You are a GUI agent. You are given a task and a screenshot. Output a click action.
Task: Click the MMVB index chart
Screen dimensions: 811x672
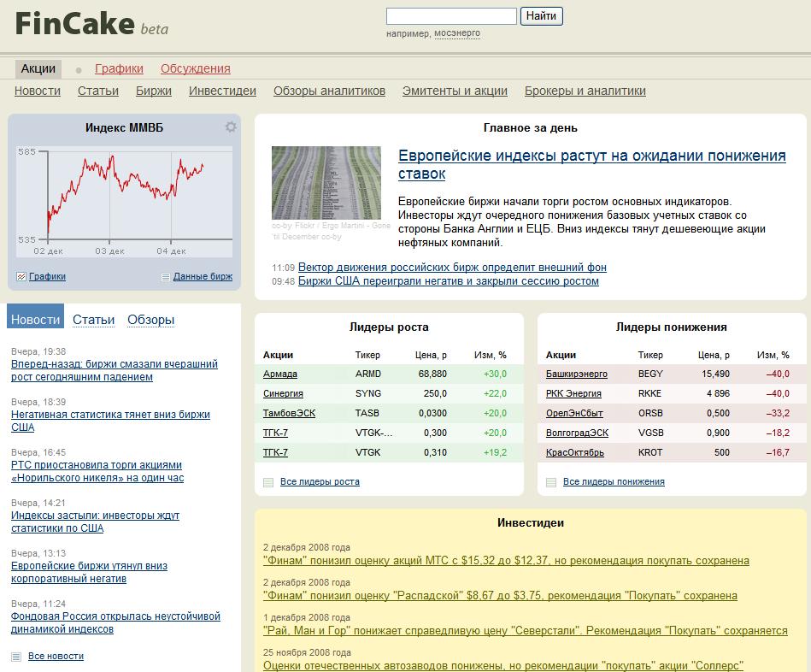(x=124, y=197)
